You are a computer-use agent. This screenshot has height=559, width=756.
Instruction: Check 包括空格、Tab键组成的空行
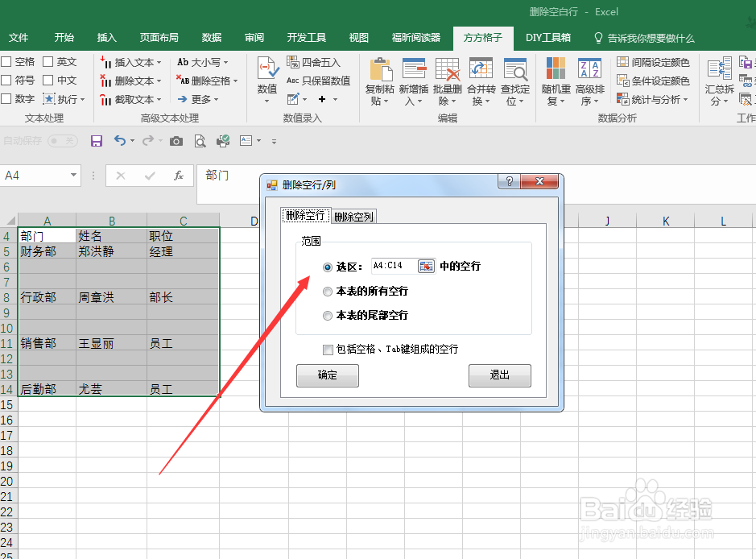pyautogui.click(x=328, y=350)
